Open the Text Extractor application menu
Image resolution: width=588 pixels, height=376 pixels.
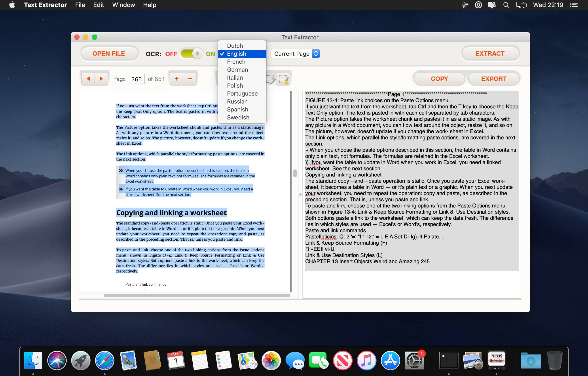[46, 5]
